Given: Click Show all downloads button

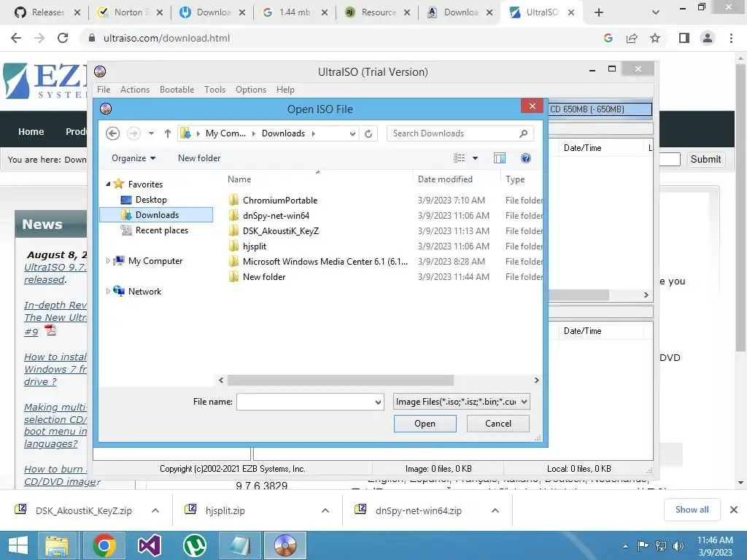Looking at the screenshot, I should pos(692,510).
